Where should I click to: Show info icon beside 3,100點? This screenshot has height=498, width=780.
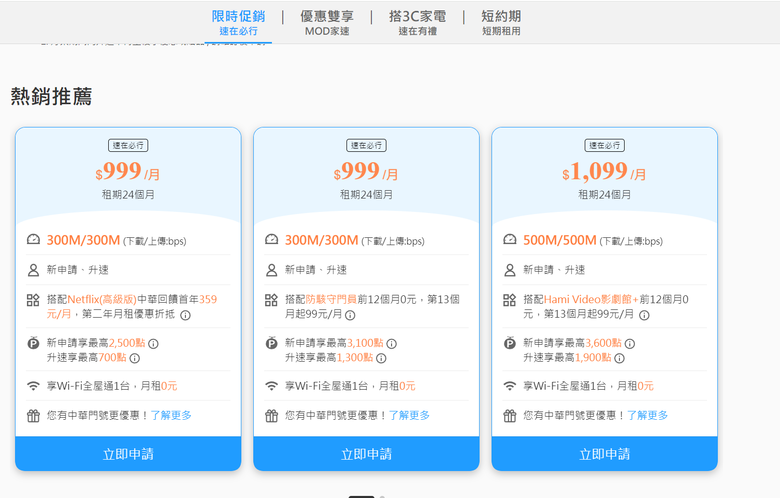click(x=391, y=344)
